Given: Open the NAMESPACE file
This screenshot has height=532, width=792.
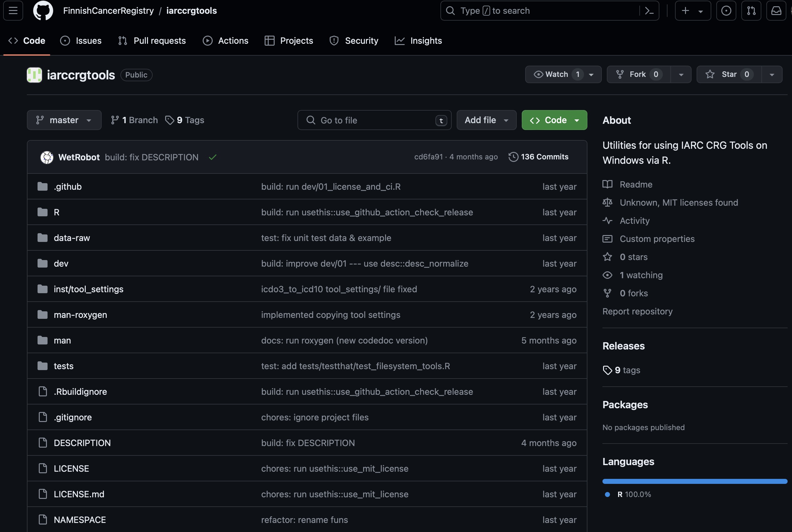Looking at the screenshot, I should click(x=80, y=520).
